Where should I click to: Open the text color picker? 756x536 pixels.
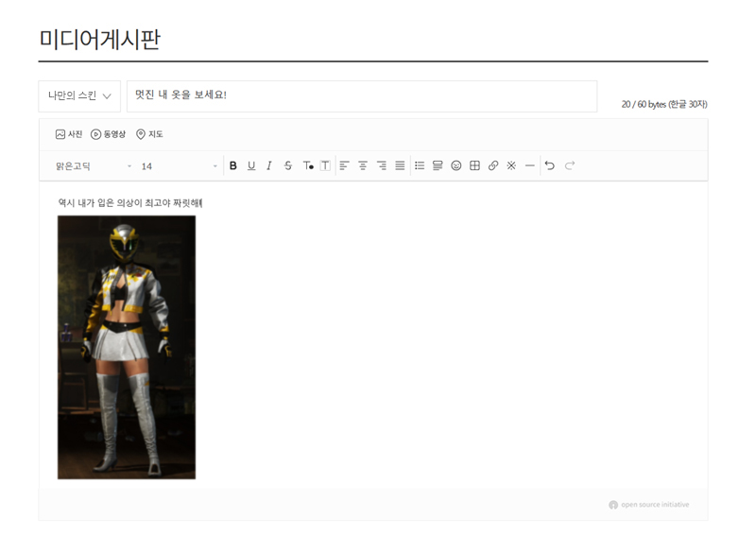click(308, 165)
